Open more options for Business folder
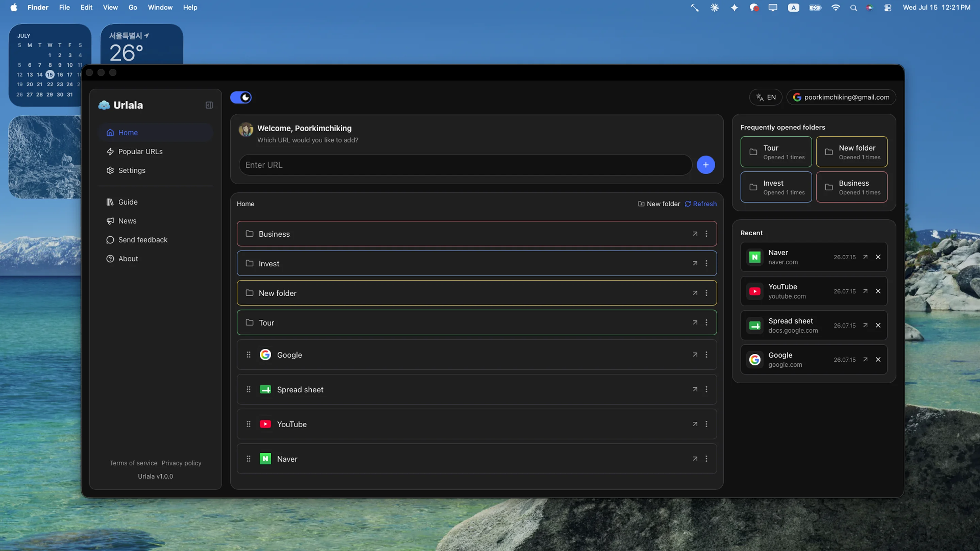This screenshot has height=551, width=980. coord(706,234)
